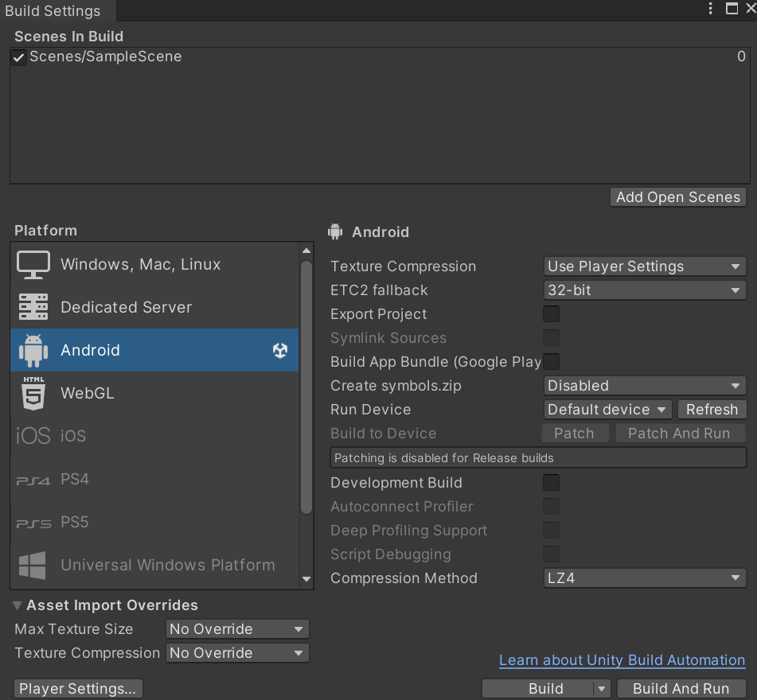Click the iOS platform icon
The height and width of the screenshot is (700, 757).
[x=33, y=436]
